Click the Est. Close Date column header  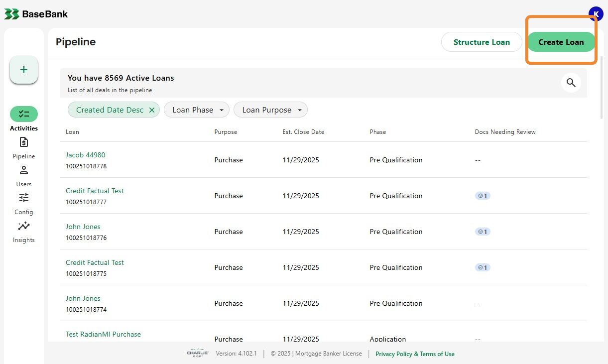tap(303, 132)
